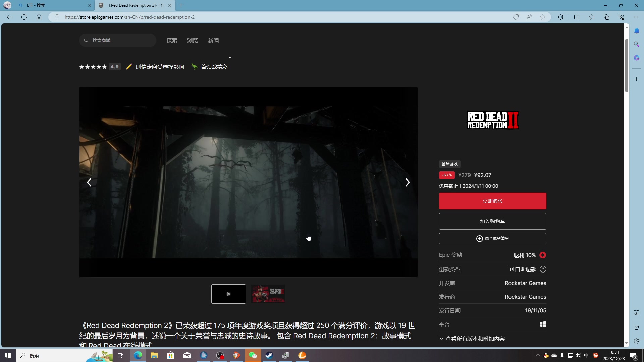This screenshot has height=362, width=644.
Task: Open the 探索 store menu
Action: [x=172, y=40]
